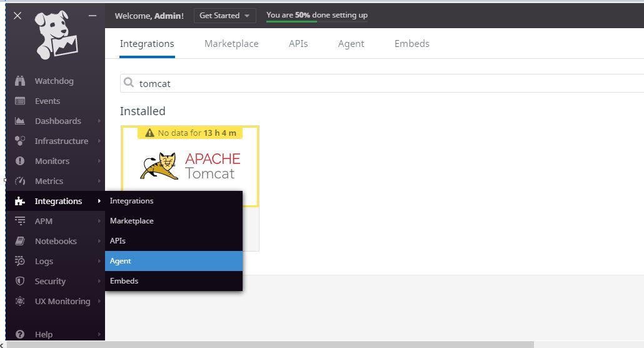644x348 pixels.
Task: Click the Events list icon
Action: click(x=20, y=101)
